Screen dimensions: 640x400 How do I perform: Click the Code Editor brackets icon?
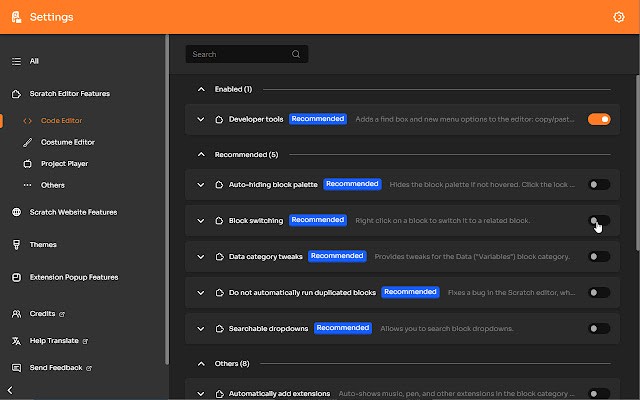[27, 121]
